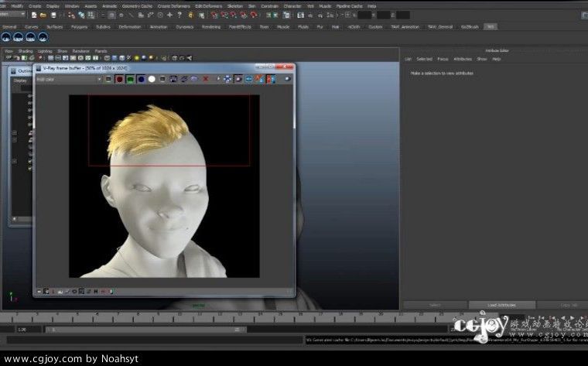Save image icon in V-Ray frame buffer toolbar

coord(173,79)
